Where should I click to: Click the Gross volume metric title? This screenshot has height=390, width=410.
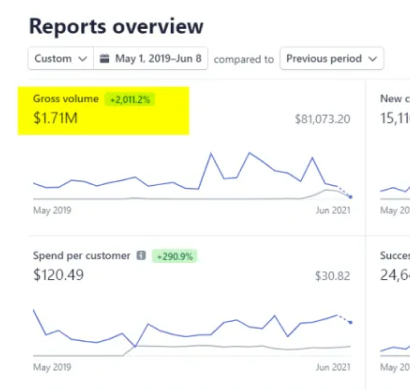click(66, 99)
